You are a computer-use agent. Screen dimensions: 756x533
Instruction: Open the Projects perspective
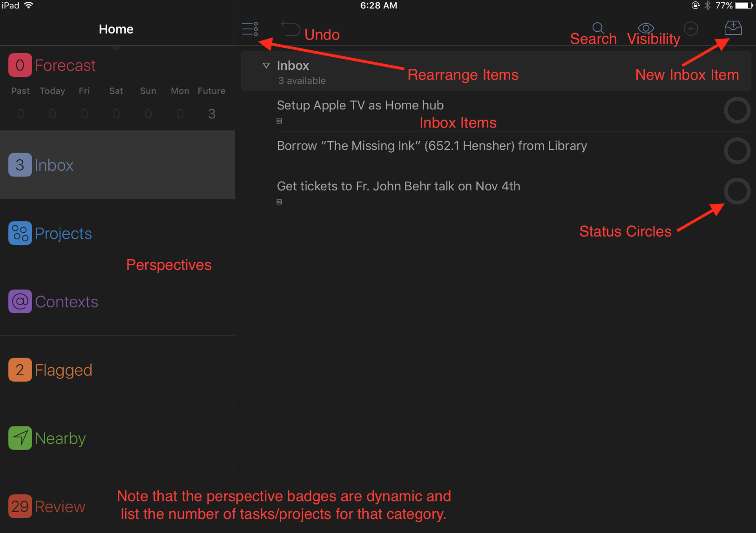[117, 233]
